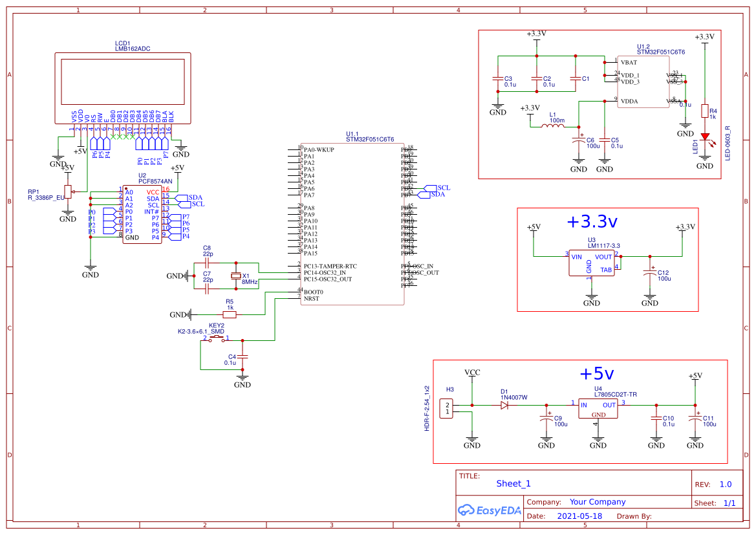Click the Sheet_1 title text
This screenshot has height=535, width=756.
coord(513,483)
